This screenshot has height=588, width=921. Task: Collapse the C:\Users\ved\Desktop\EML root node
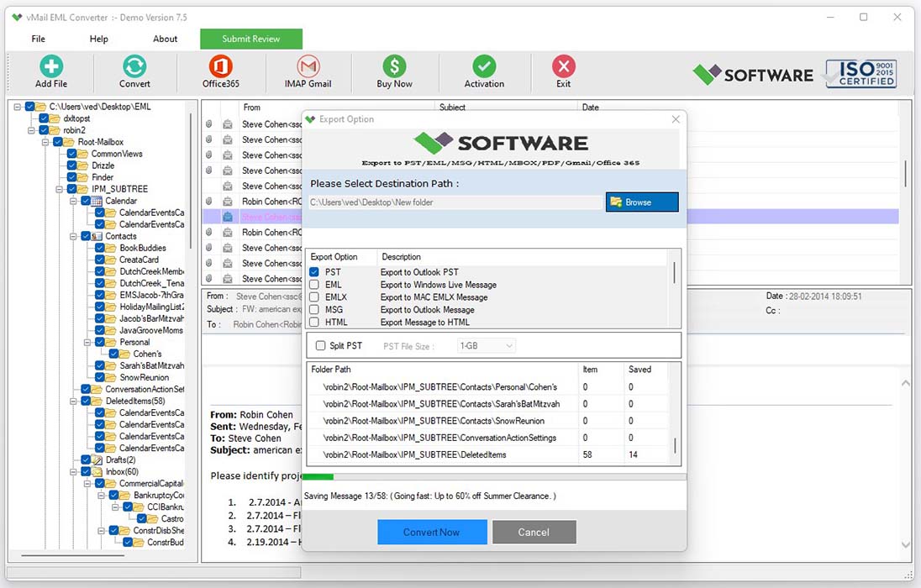click(17, 107)
